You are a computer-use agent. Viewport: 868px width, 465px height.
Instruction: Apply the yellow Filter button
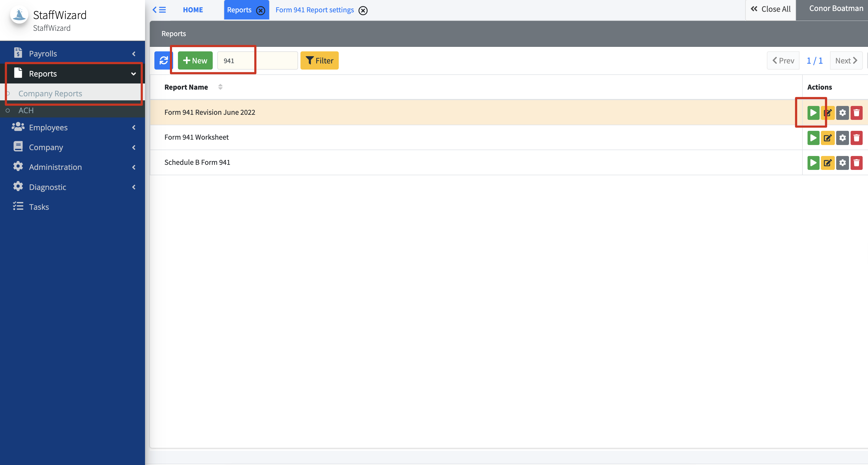319,61
